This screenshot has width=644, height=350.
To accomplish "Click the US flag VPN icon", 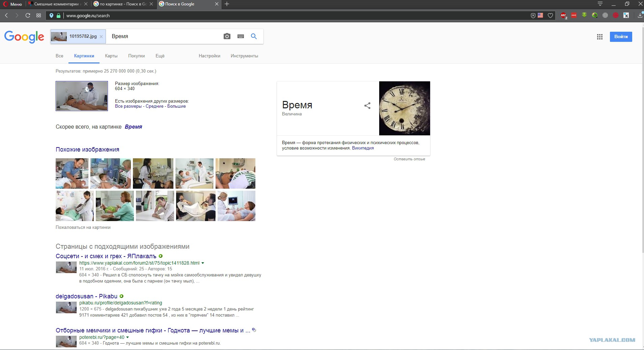I will coord(540,16).
